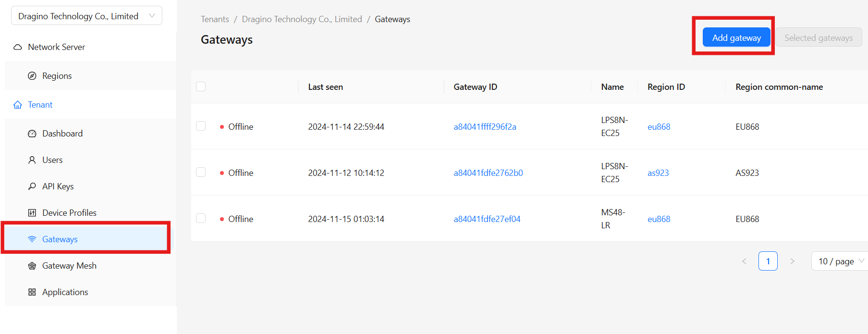Click the API Keys key icon

point(32,186)
